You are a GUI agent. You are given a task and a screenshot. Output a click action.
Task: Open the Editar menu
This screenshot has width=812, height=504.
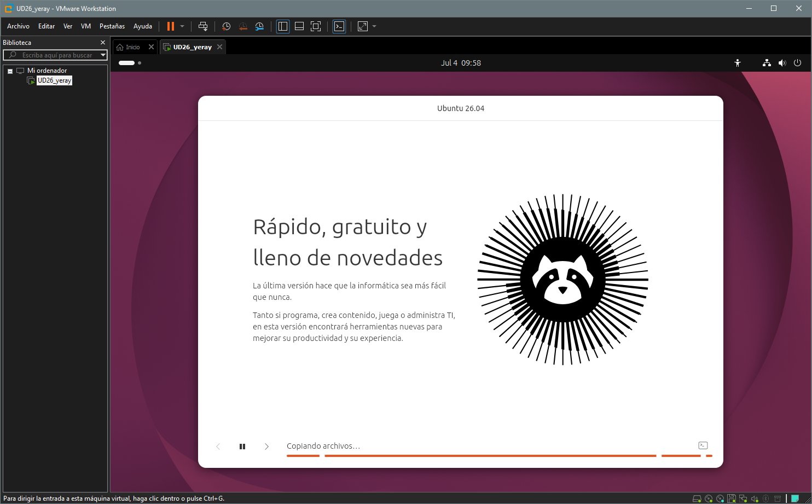(x=47, y=26)
